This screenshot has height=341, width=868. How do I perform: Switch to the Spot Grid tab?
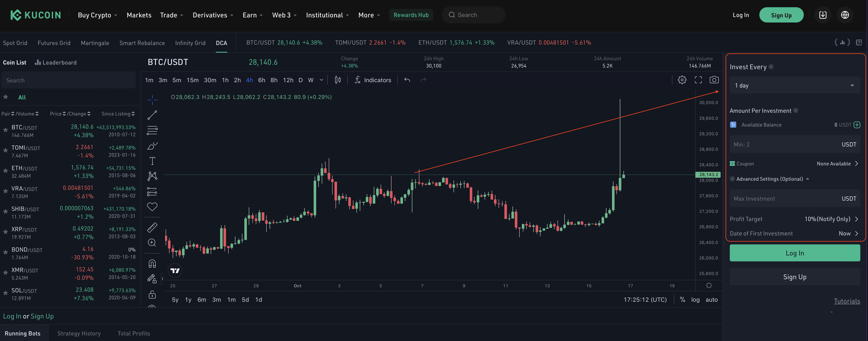[15, 43]
